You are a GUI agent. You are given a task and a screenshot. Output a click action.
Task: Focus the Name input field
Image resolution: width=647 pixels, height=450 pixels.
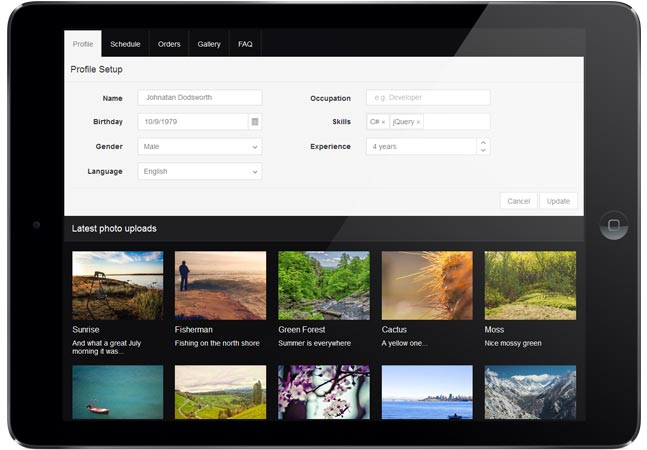pyautogui.click(x=200, y=98)
